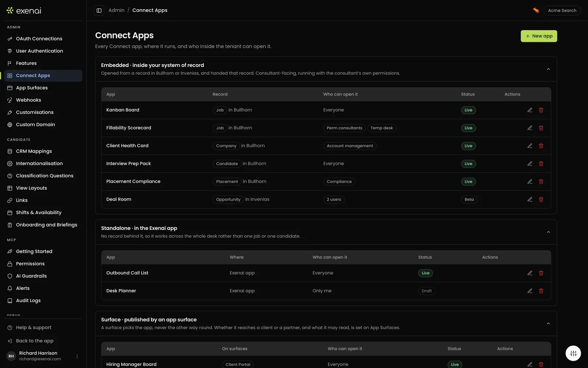Delete the Kanban Board app

click(x=541, y=110)
